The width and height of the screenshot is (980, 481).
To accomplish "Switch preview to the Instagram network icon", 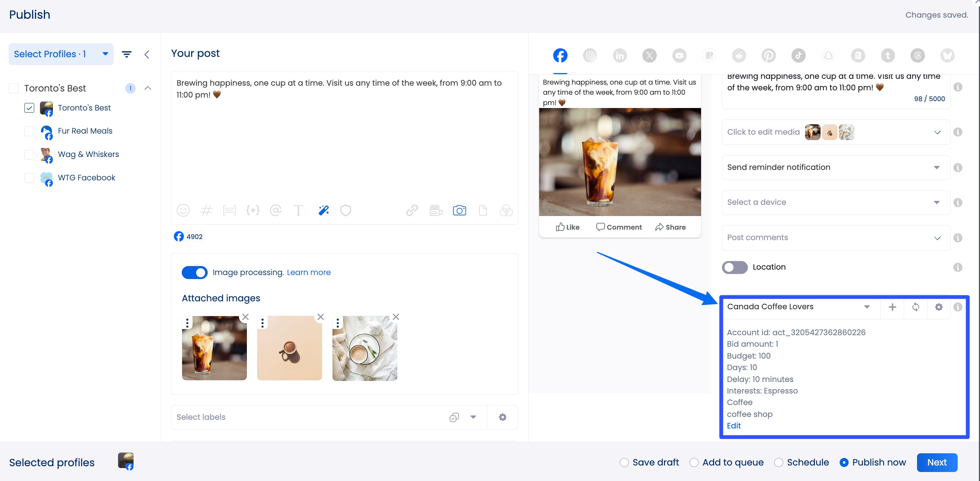I will (x=590, y=55).
